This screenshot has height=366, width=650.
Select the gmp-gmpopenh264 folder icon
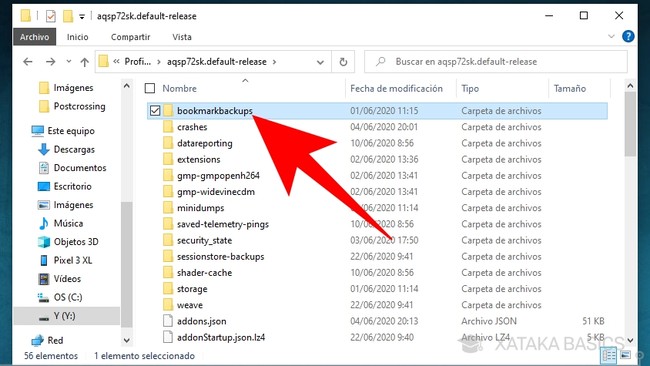click(168, 175)
